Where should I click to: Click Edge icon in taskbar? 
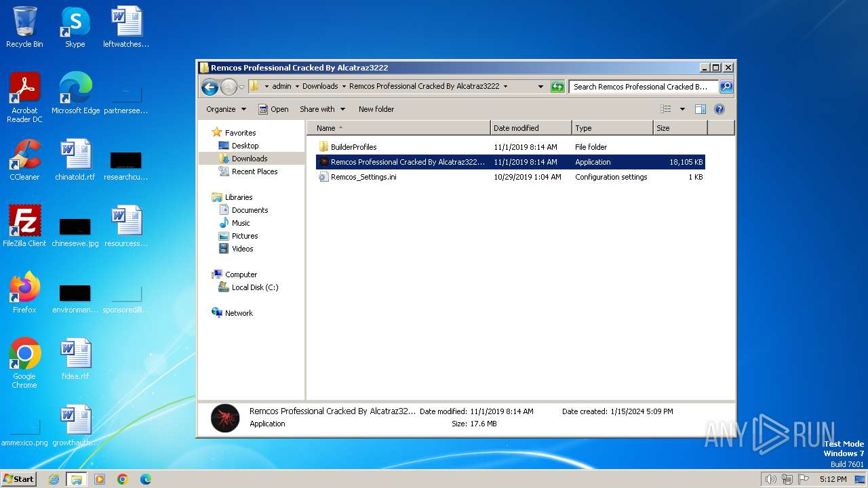point(145,479)
